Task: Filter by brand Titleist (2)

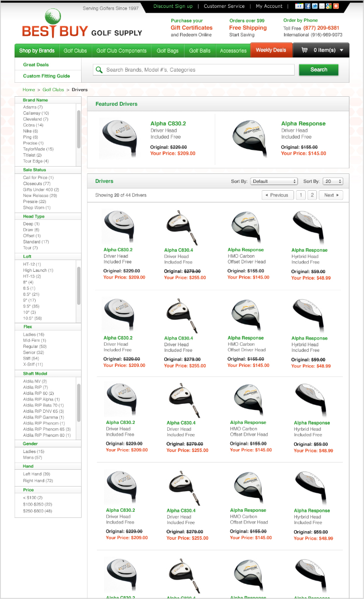Action: point(32,155)
